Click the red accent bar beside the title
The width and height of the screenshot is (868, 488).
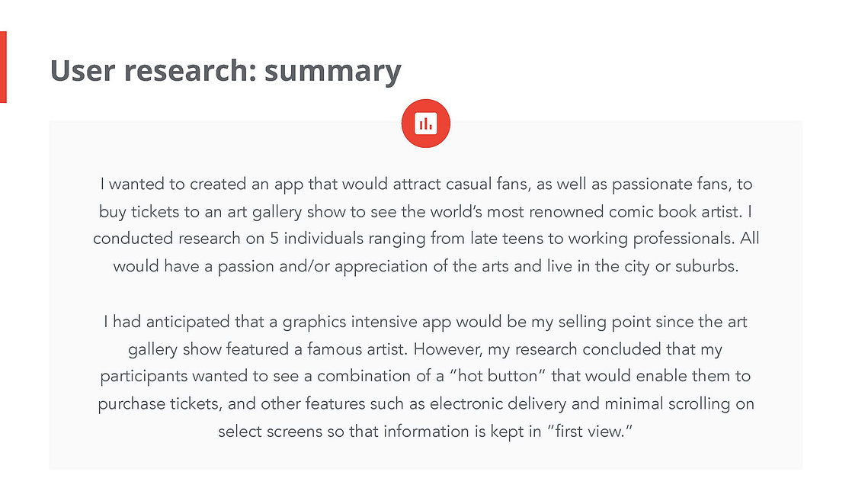click(x=3, y=67)
